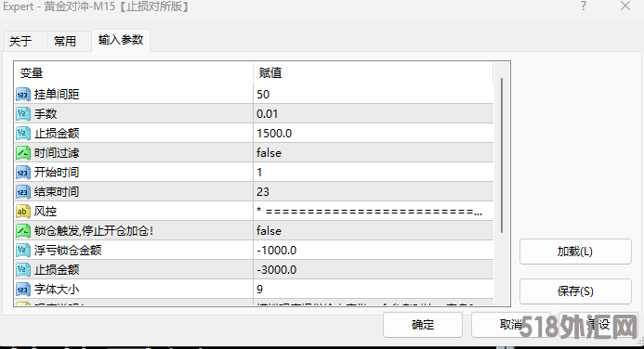
Task: Select the 浮亏锁仓金额 variable name
Action: tap(68, 251)
